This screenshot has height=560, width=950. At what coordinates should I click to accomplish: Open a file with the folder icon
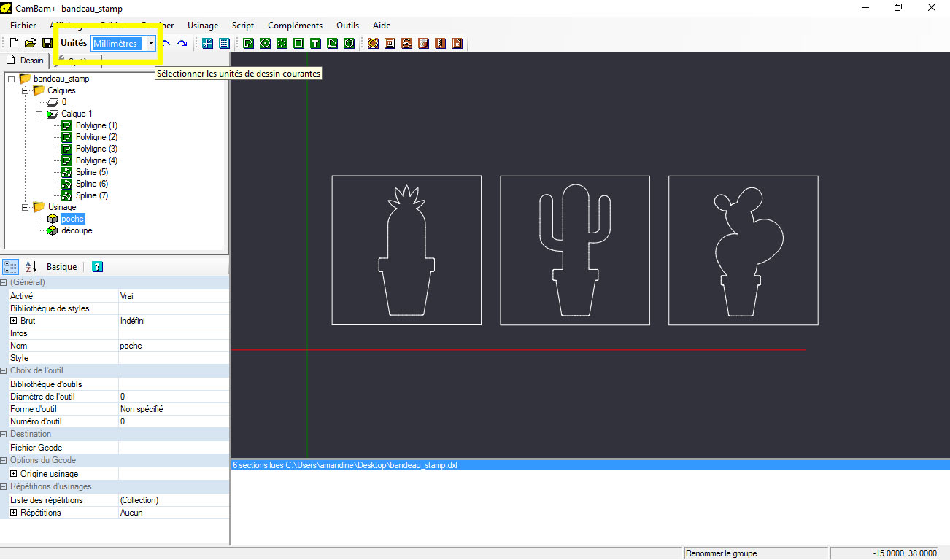[30, 44]
